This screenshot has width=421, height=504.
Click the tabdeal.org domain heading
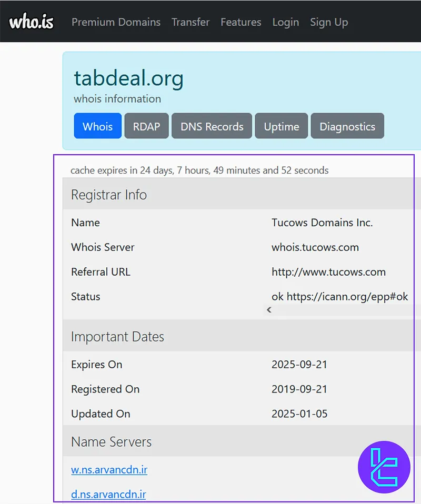128,78
